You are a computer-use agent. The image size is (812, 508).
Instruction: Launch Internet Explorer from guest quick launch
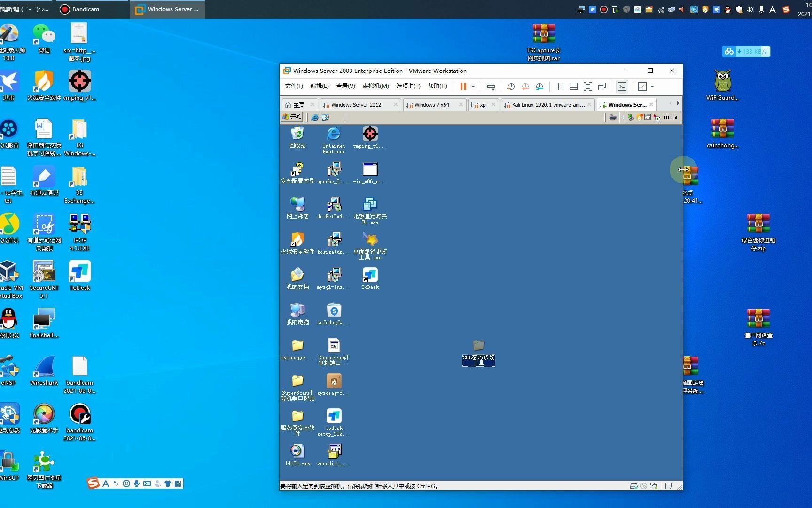tap(315, 118)
